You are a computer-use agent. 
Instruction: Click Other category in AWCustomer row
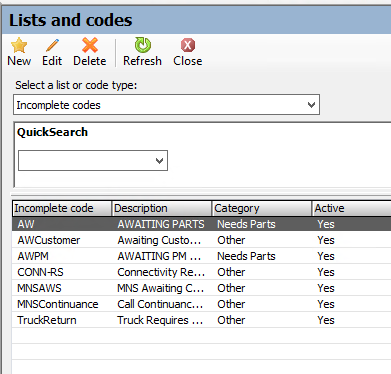pos(231,240)
